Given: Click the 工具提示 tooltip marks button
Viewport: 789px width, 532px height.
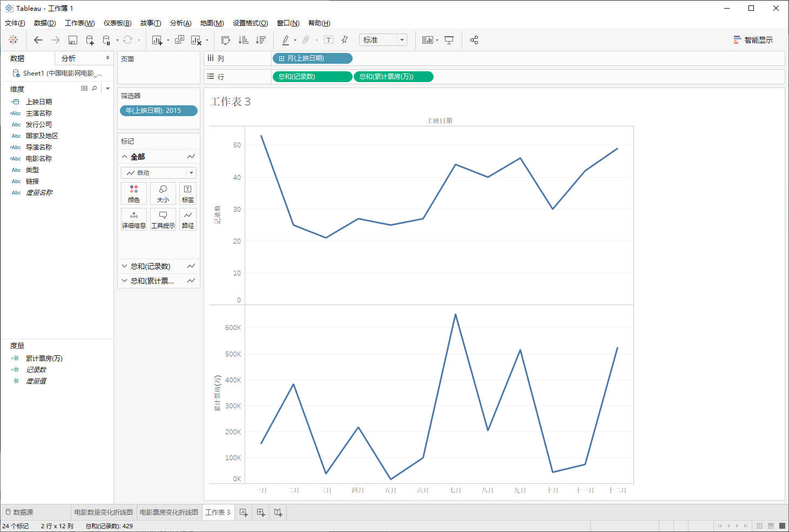Looking at the screenshot, I should click(163, 220).
